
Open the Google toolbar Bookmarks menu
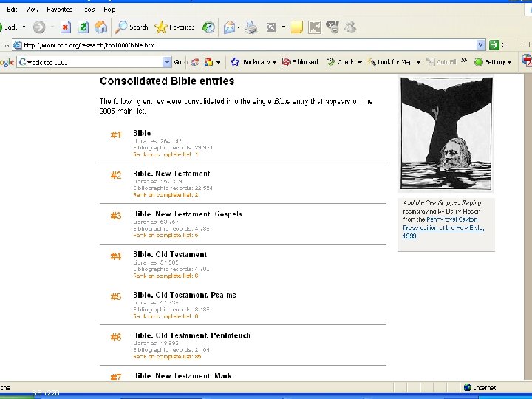click(x=259, y=62)
